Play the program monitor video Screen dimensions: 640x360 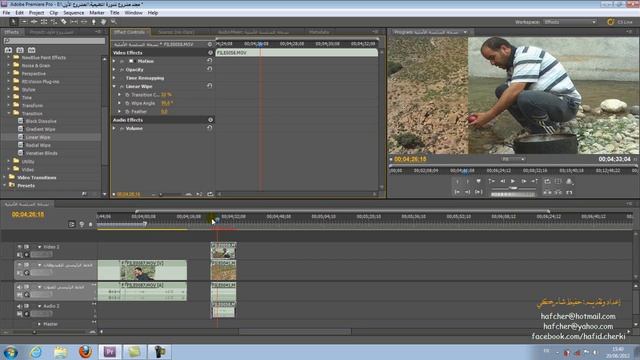tap(513, 181)
